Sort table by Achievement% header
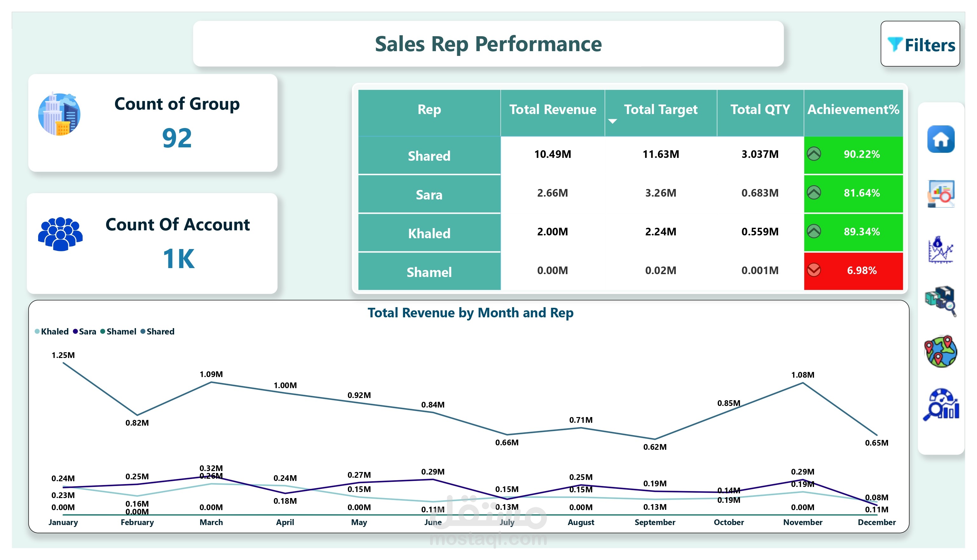Image resolution: width=977 pixels, height=560 pixels. (853, 110)
